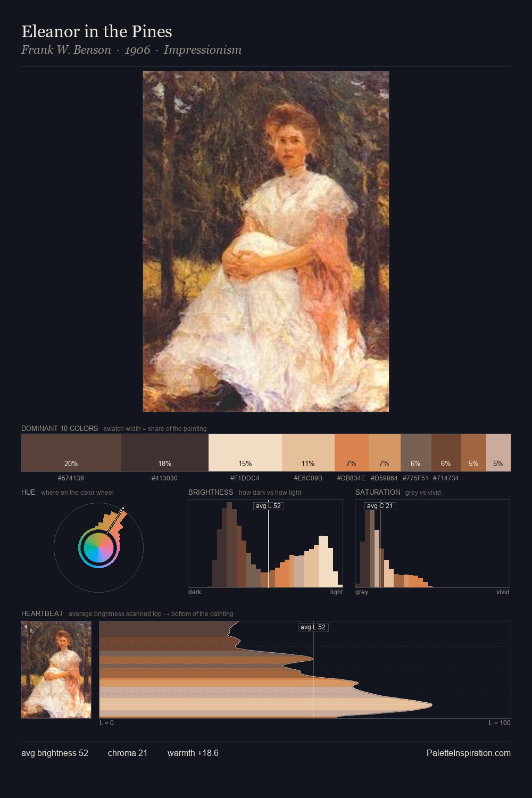Click the 'grey' axis label
Screen dimensions: 532x798
coord(362,592)
